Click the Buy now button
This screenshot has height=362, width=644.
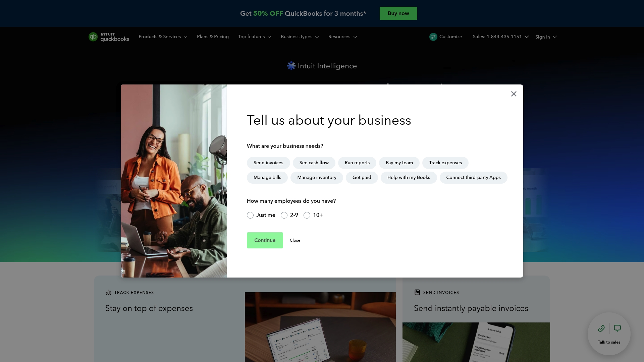click(398, 13)
